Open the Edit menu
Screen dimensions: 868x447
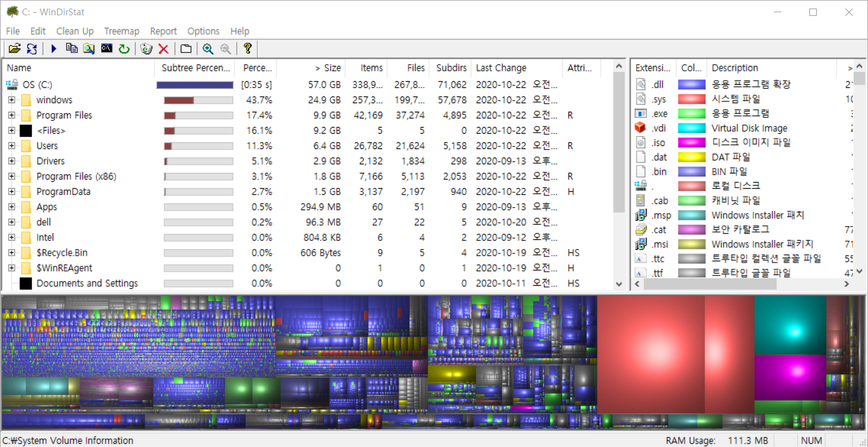point(38,31)
